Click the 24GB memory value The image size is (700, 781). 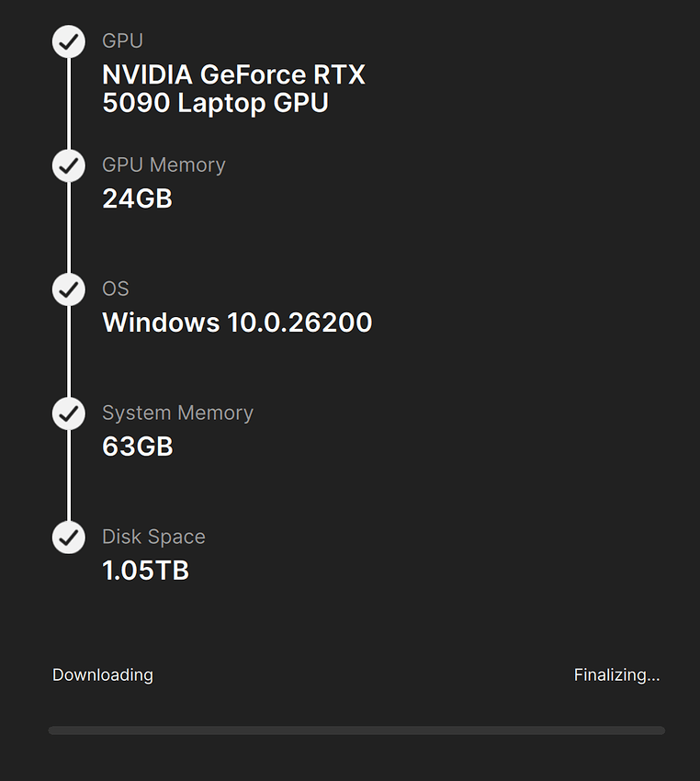pyautogui.click(x=137, y=198)
